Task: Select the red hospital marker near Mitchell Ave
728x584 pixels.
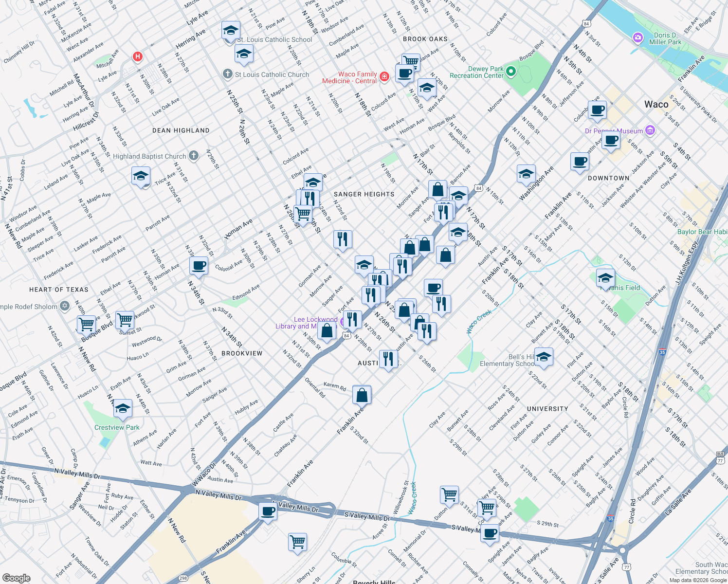Action: [137, 57]
